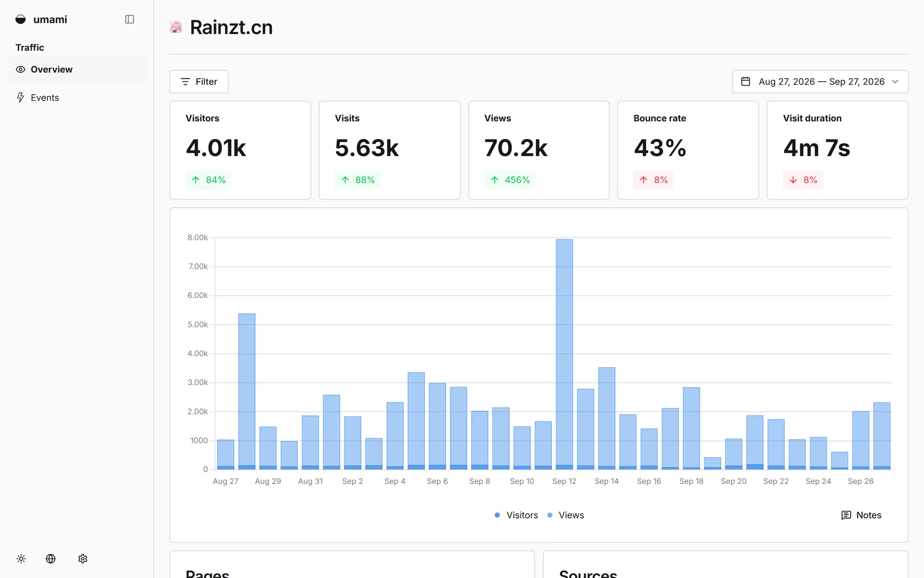924x578 pixels.
Task: Toggle the Visitors legend series
Action: click(516, 515)
